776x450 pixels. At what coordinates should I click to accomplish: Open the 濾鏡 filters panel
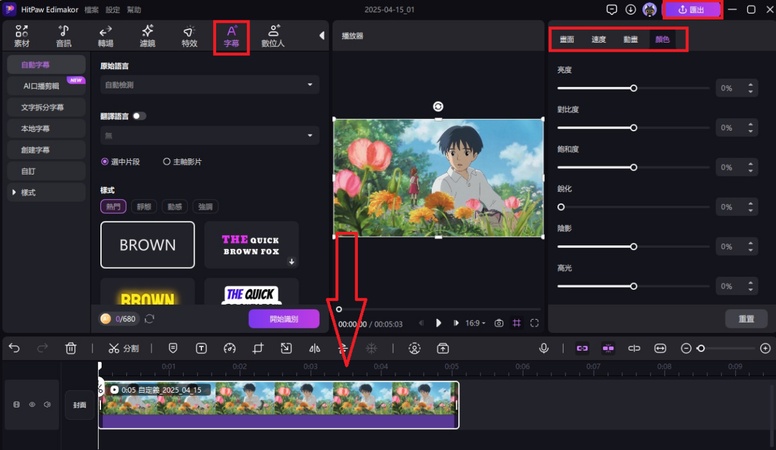pyautogui.click(x=147, y=36)
